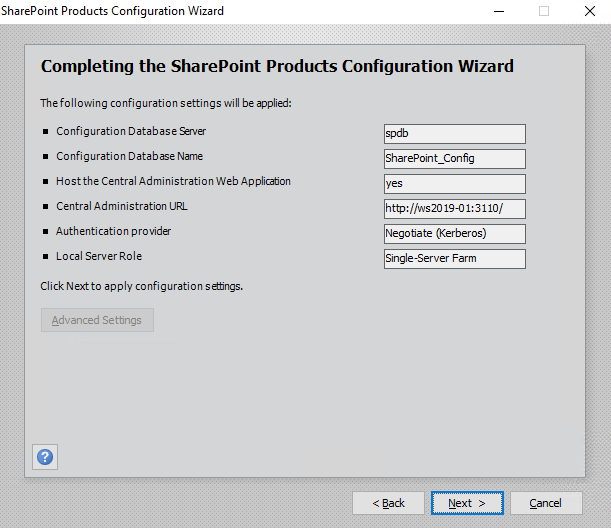This screenshot has height=528, width=611.
Task: Close the wizard window with X
Action: click(x=590, y=11)
